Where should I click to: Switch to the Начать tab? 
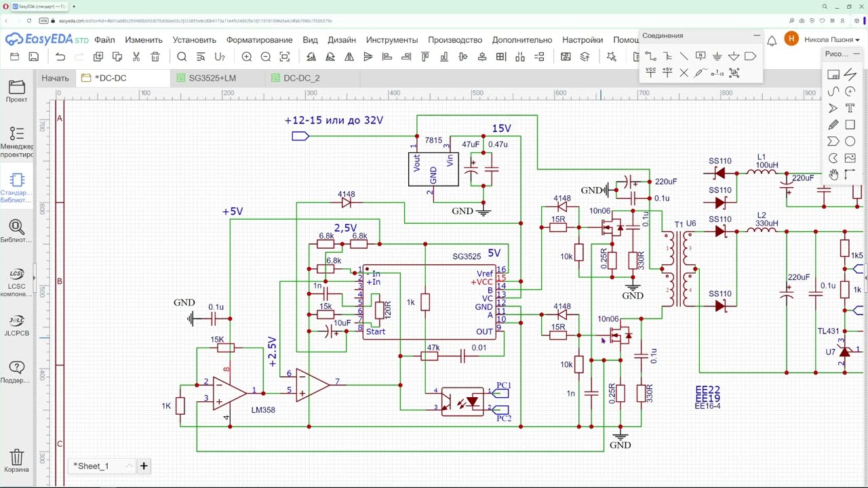[x=55, y=78]
